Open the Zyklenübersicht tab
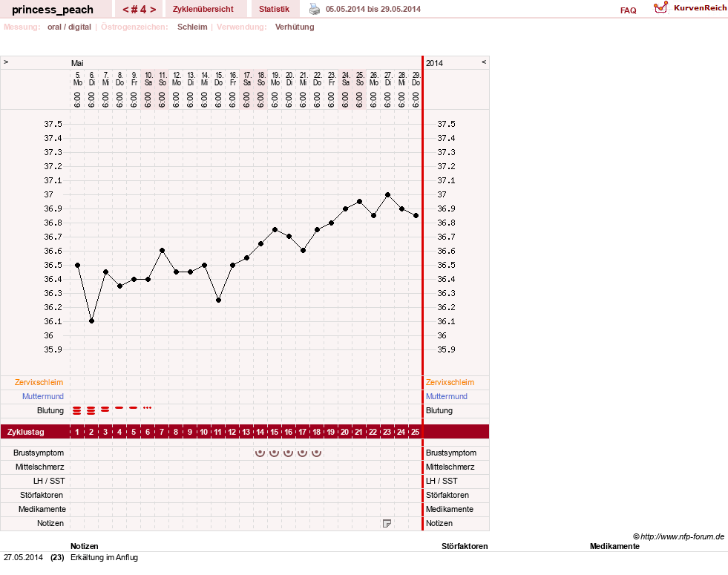This screenshot has width=728, height=575. (x=203, y=9)
